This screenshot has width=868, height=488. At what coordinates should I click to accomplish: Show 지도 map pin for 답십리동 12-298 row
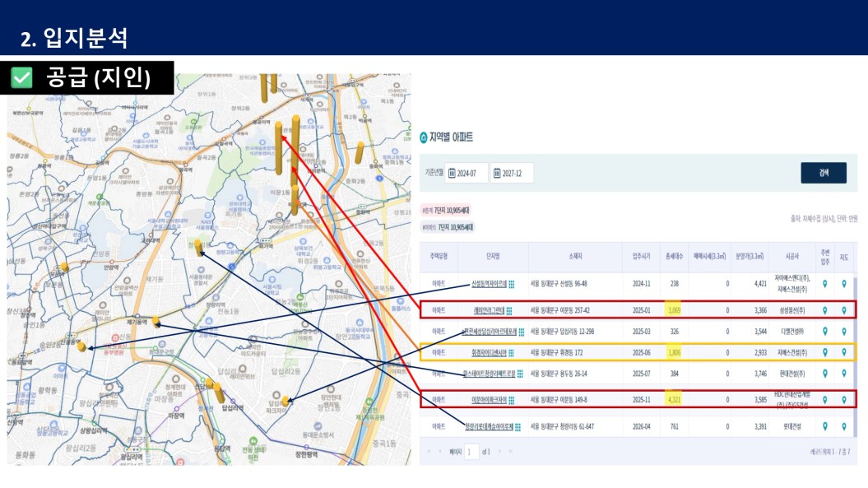click(x=844, y=332)
